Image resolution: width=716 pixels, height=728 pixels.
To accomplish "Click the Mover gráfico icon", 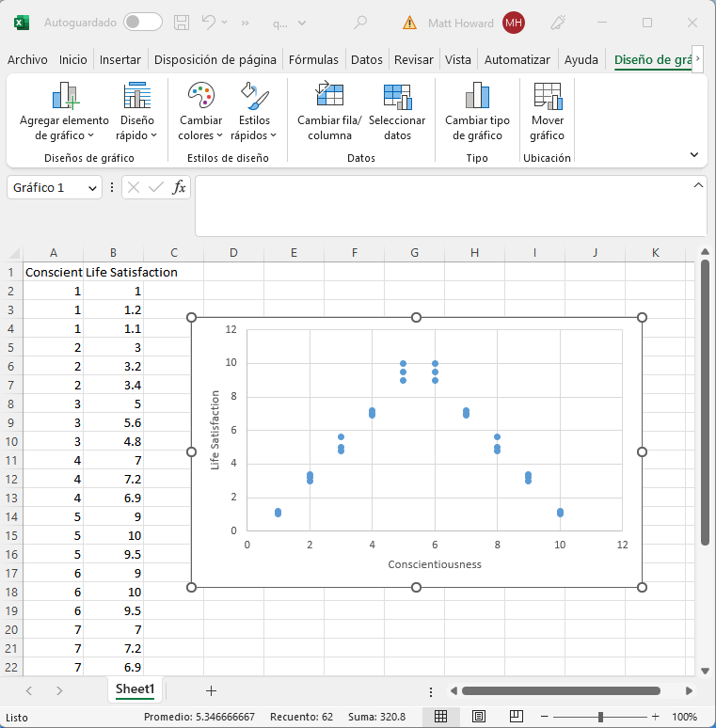I will pos(547,96).
